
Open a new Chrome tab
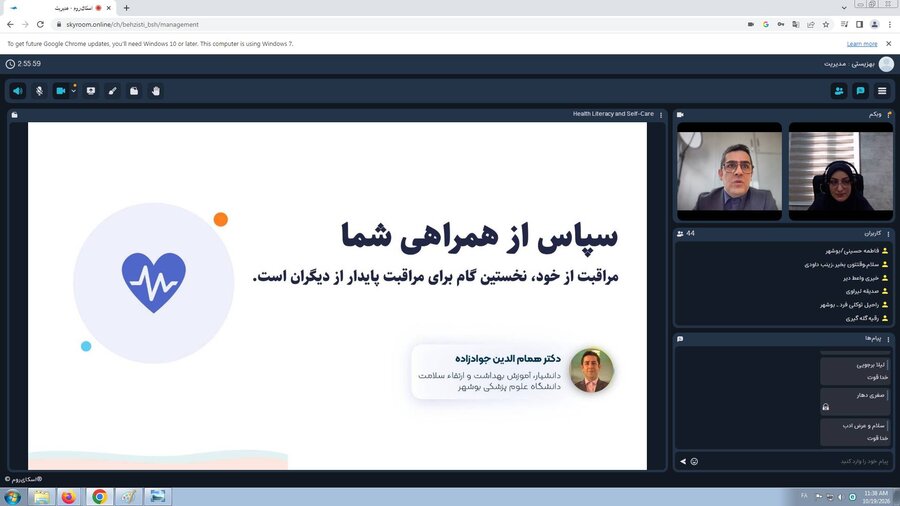pos(126,8)
